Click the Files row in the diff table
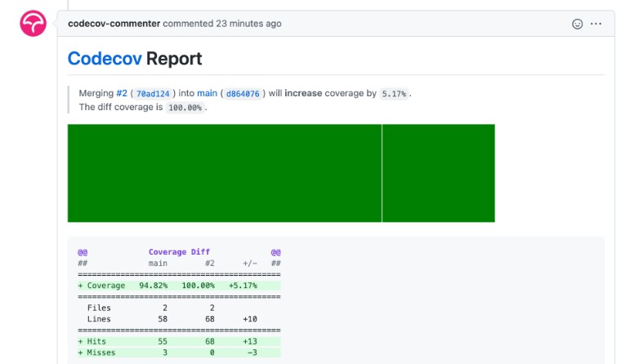This screenshot has width=621, height=364. pyautogui.click(x=178, y=308)
